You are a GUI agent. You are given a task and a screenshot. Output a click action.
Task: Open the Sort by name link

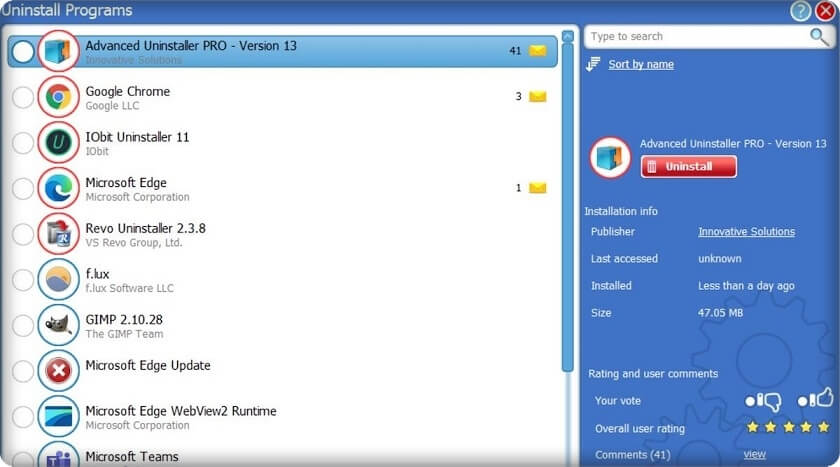641,65
